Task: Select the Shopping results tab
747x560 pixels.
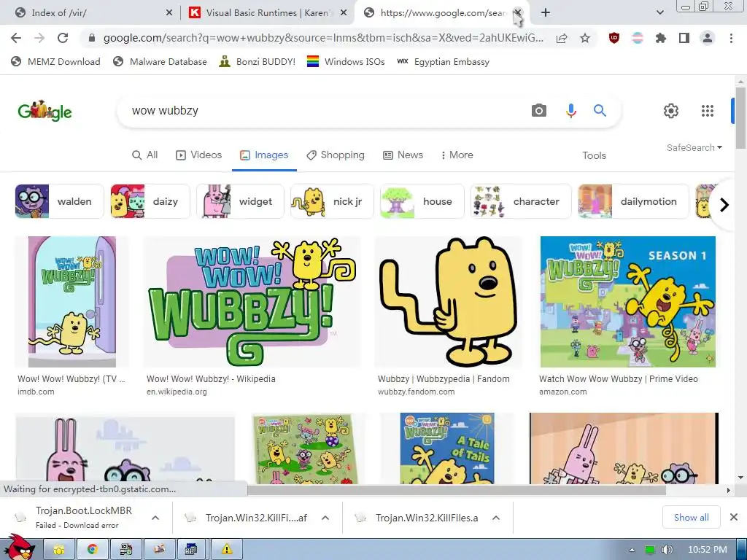Action: 336,155
